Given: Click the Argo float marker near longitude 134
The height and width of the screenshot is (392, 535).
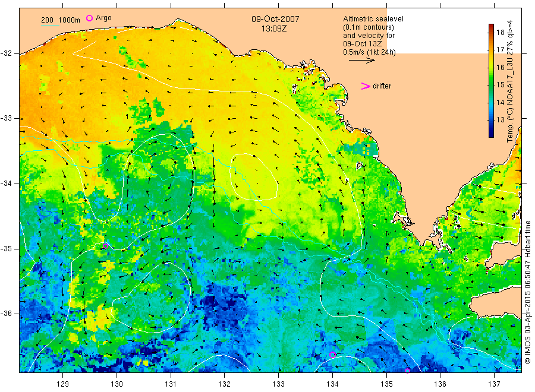Looking at the screenshot, I should 333,355.
